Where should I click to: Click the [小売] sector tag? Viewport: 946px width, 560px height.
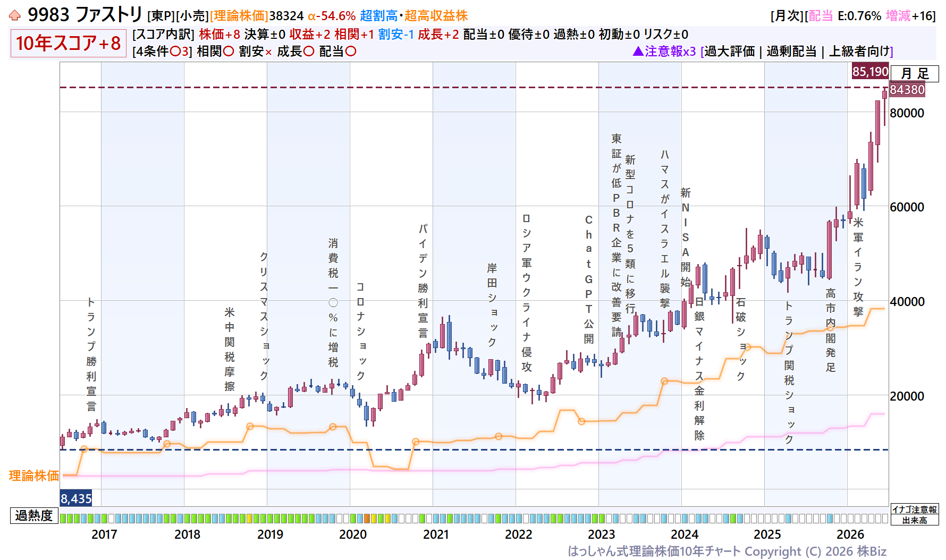(192, 16)
